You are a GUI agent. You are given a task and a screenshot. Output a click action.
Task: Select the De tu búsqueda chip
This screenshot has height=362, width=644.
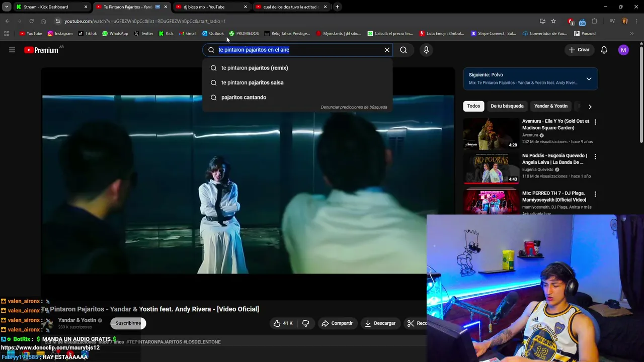(x=507, y=106)
